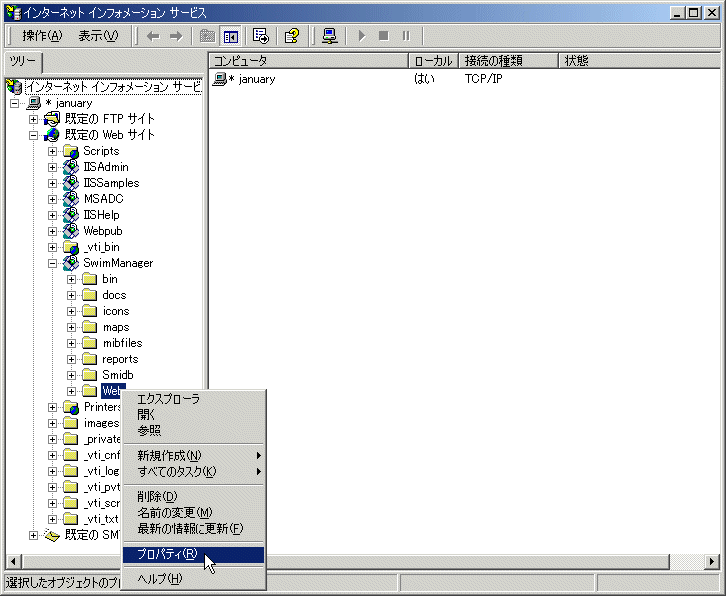Image resolution: width=726 pixels, height=596 pixels.
Task: Select the images folder in tree
Action: 101,423
